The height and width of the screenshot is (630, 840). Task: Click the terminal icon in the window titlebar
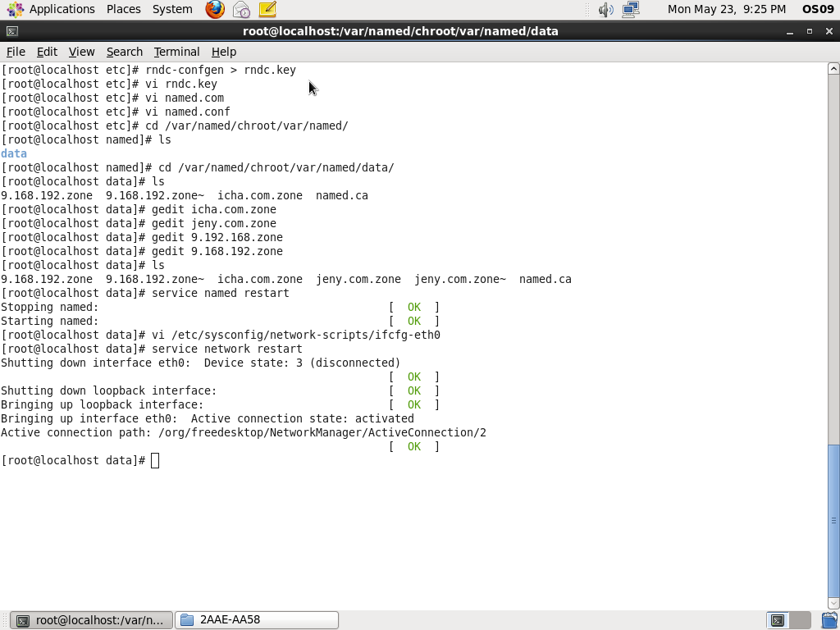[x=11, y=31]
